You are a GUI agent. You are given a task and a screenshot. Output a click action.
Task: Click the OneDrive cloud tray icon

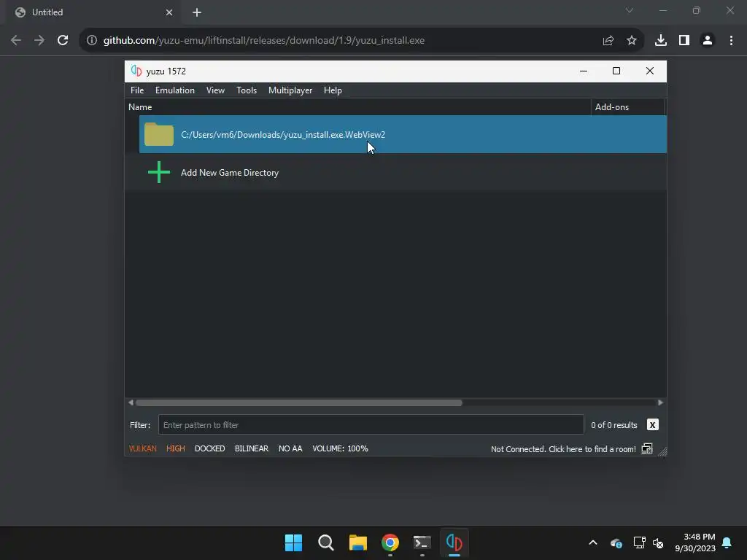pos(616,542)
